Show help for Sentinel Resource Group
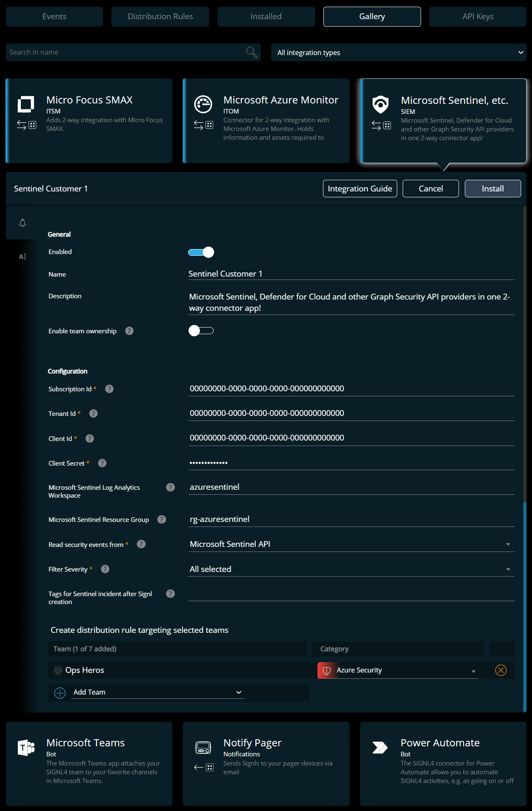532x811 pixels. (161, 519)
